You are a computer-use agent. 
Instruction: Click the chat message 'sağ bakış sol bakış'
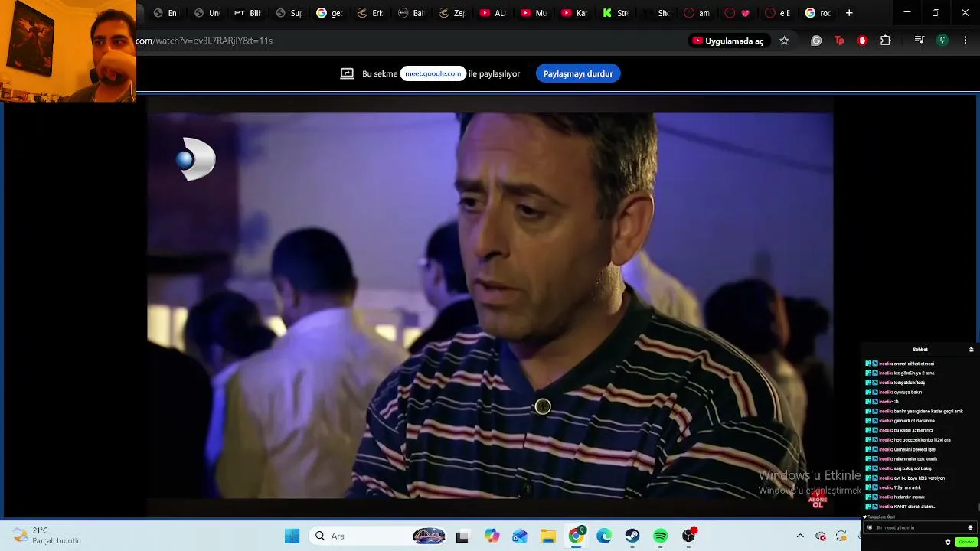point(913,468)
